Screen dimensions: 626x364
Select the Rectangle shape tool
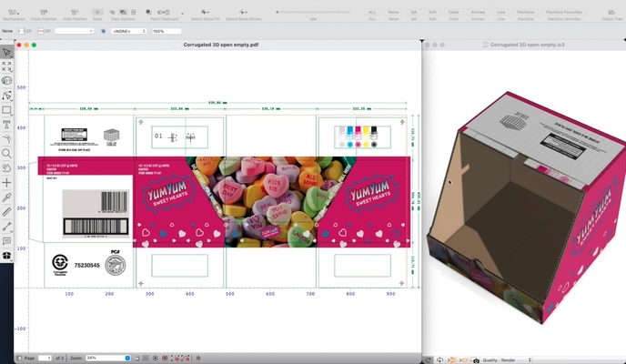(x=6, y=110)
